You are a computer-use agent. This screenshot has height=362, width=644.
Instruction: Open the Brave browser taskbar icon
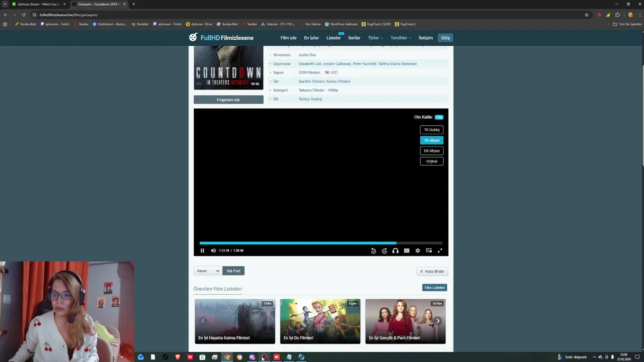coord(178,357)
